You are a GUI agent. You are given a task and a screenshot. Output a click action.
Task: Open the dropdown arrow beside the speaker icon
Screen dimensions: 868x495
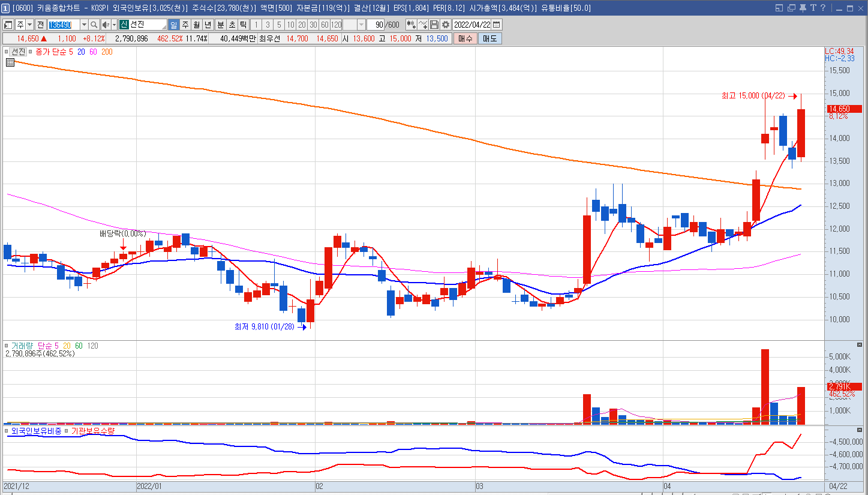point(114,25)
